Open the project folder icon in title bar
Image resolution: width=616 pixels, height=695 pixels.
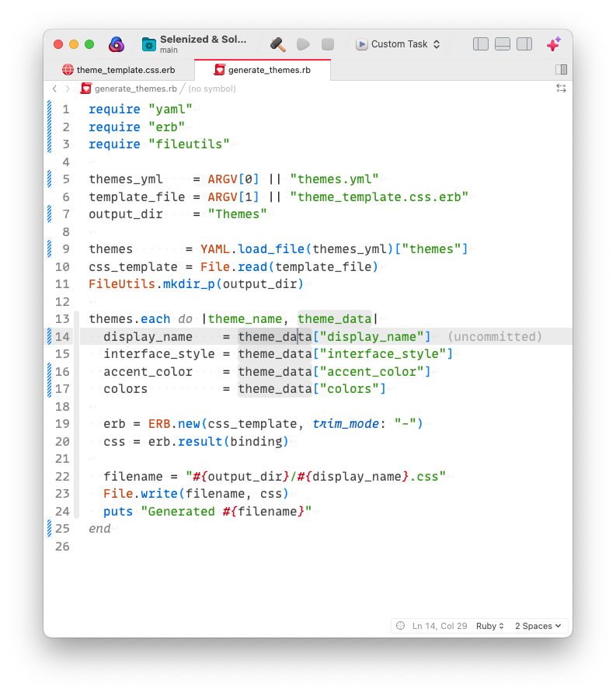(149, 44)
